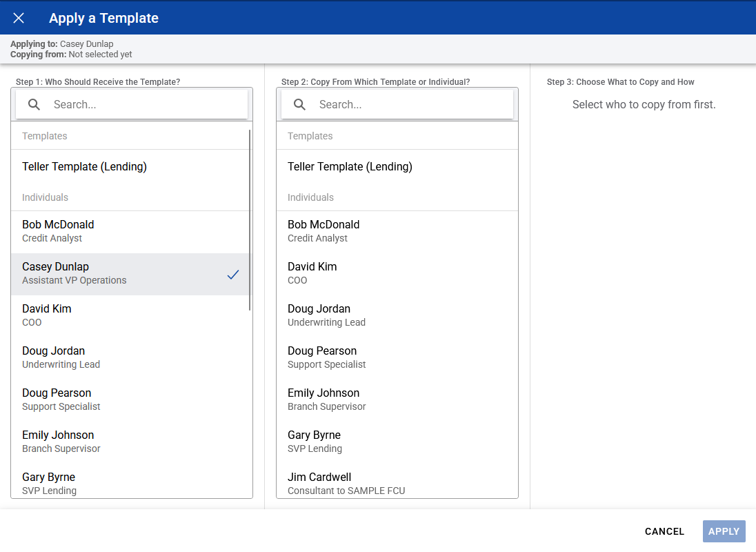Click the Cancel button
The image size is (756, 552).
tap(664, 531)
